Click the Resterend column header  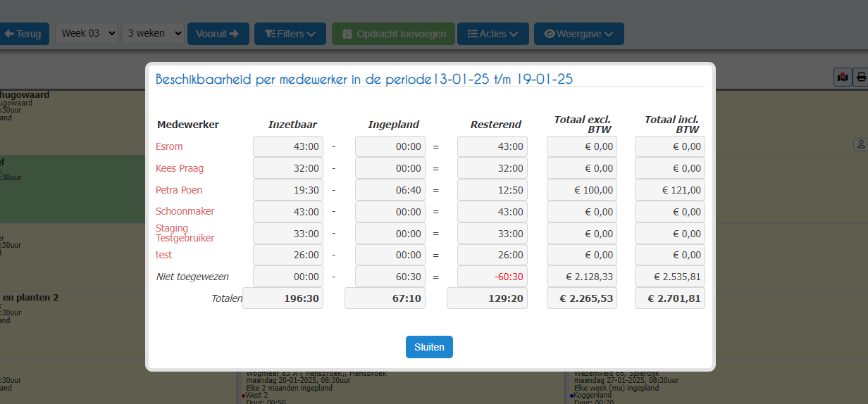point(496,125)
